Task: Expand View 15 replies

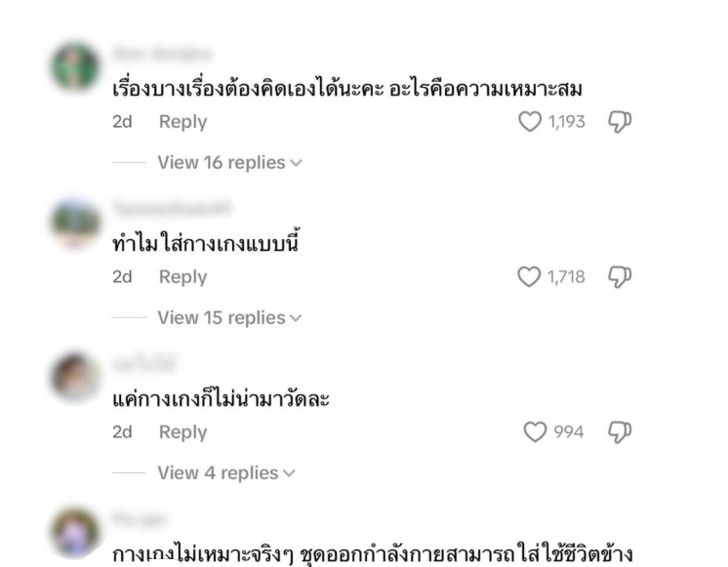Action: point(230,317)
